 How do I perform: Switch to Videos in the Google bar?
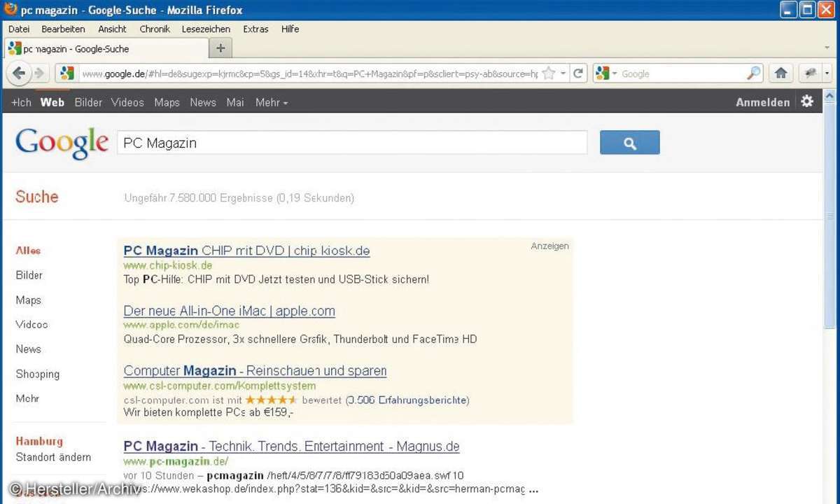point(127,102)
